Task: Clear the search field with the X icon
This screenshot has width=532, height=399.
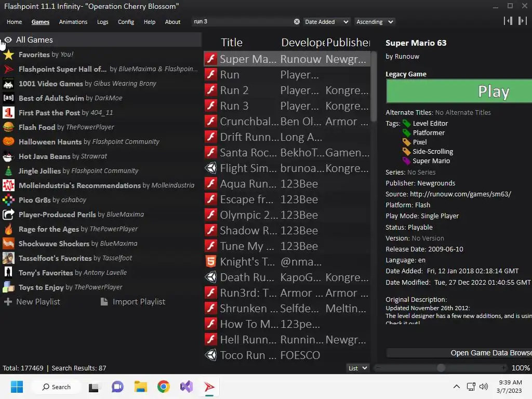Action: point(297,22)
